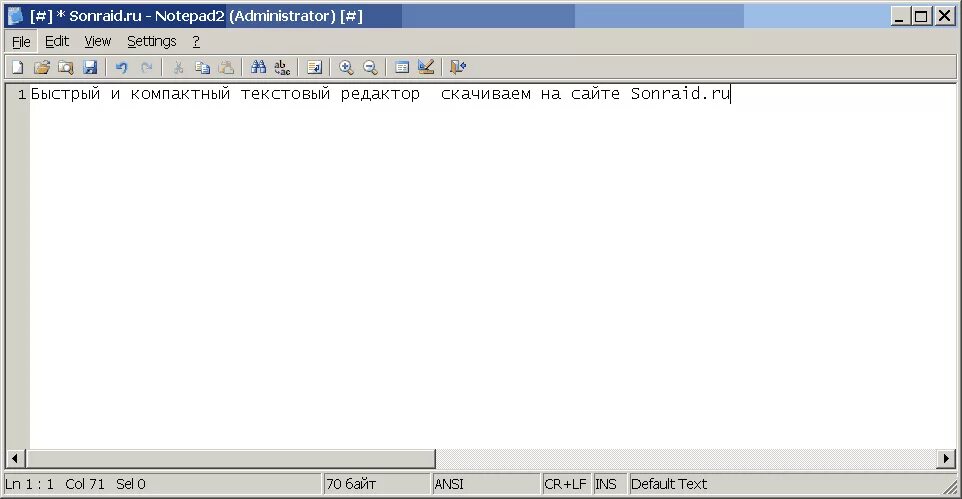Zoom out with the magnifier minus icon
This screenshot has height=499, width=962.
[x=370, y=67]
